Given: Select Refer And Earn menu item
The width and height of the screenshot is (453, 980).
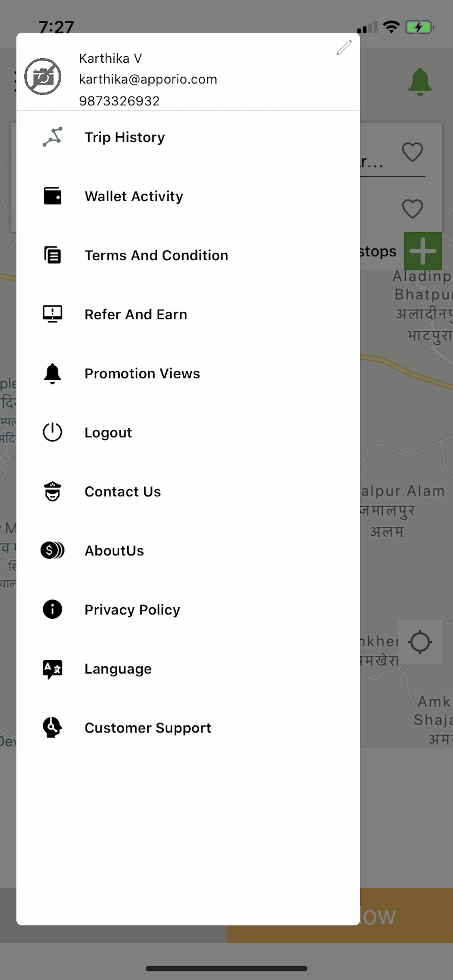Looking at the screenshot, I should [136, 314].
